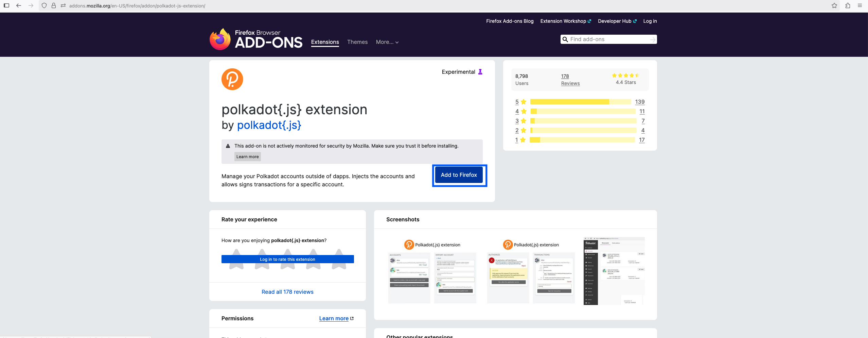Click the address bar URL
Screen dimensions: 868x338
pyautogui.click(x=137, y=6)
